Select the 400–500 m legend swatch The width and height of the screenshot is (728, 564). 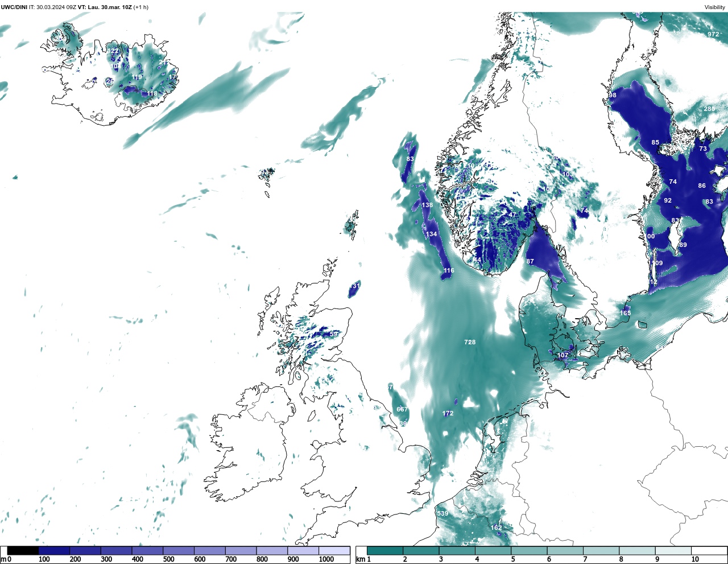click(148, 550)
